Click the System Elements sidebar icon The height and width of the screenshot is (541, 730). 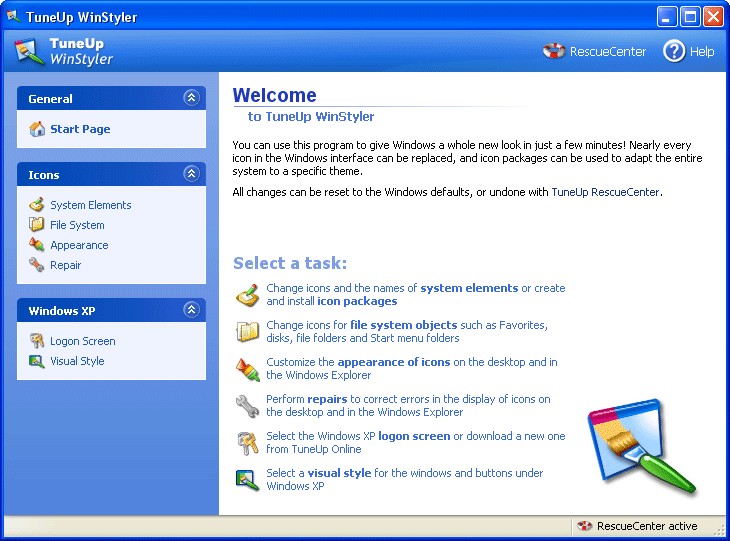pyautogui.click(x=37, y=205)
